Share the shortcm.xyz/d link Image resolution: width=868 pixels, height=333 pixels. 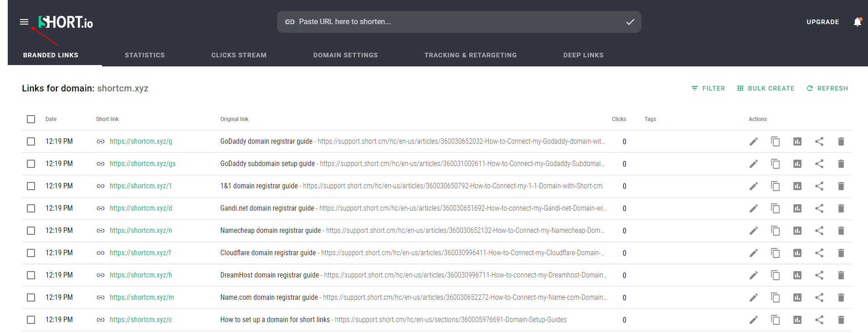pos(819,208)
